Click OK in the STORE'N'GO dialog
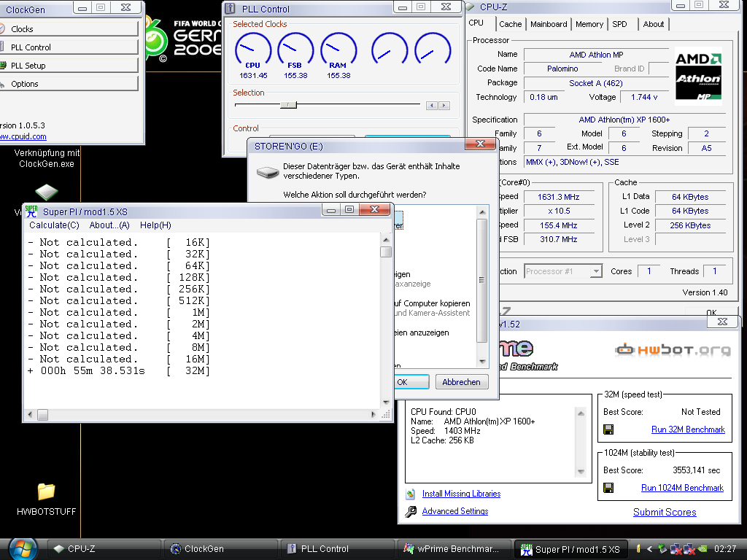Viewport: 747px width, 560px height. click(411, 382)
